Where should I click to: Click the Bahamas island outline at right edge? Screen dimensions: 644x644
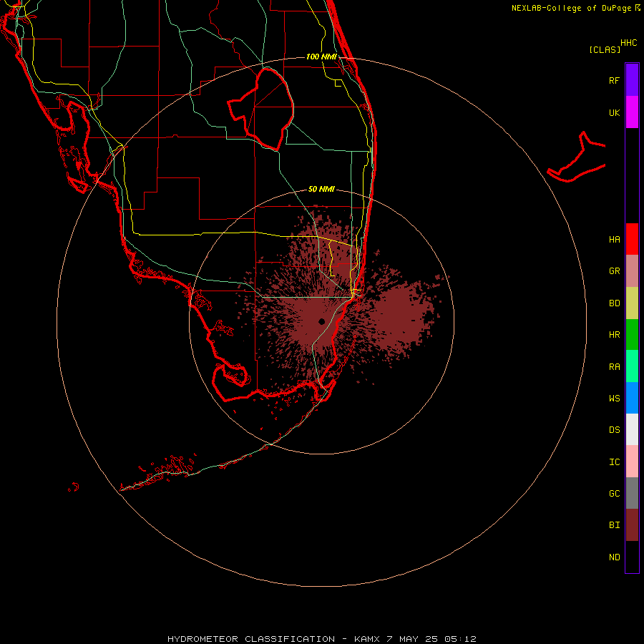[x=577, y=157]
